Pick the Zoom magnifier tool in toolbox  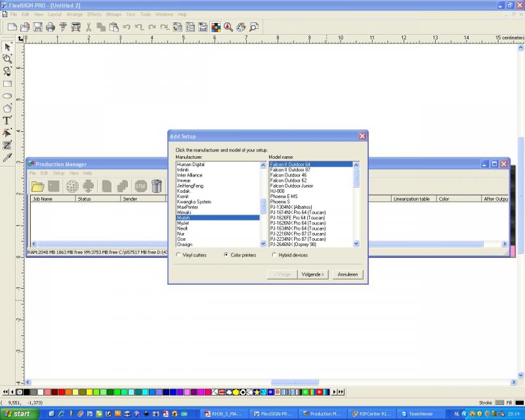coord(7,59)
